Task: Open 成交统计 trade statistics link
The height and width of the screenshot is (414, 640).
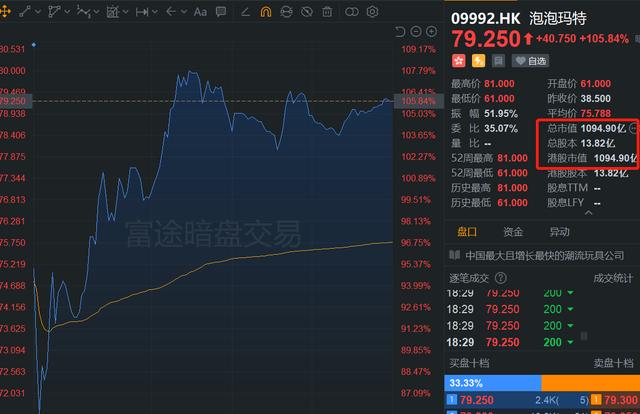Action: 613,278
